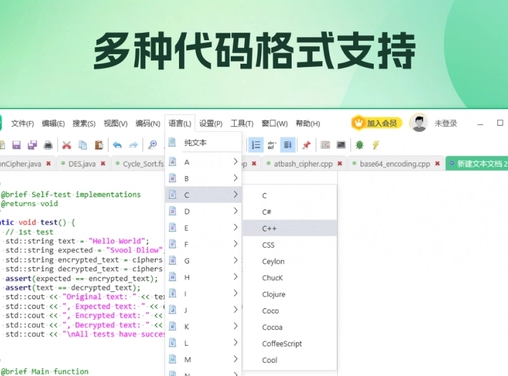Switch to the DES.java tab
Screen dimensions: 508x376
pyautogui.click(x=82, y=164)
